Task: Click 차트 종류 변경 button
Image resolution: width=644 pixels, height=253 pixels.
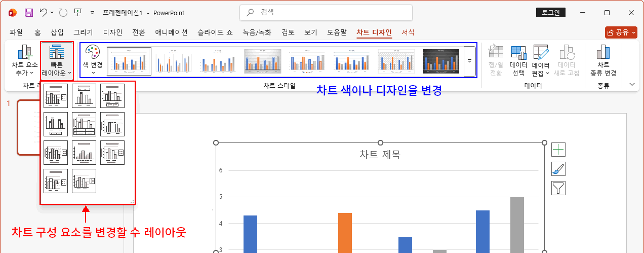Action: pos(603,61)
